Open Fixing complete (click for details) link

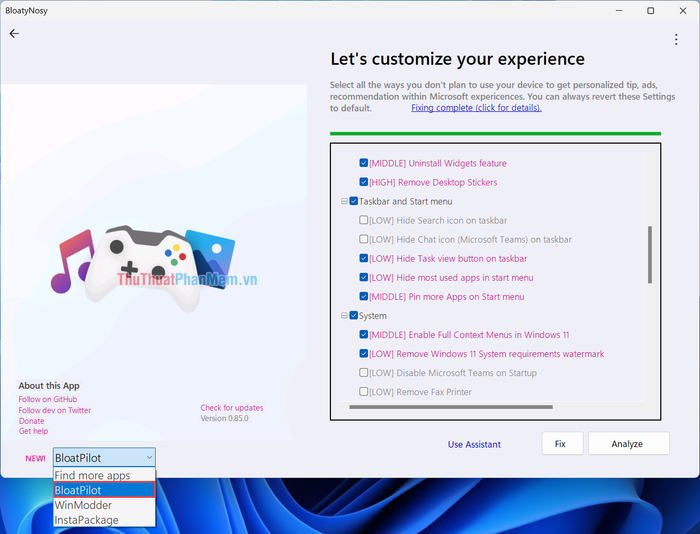point(476,108)
